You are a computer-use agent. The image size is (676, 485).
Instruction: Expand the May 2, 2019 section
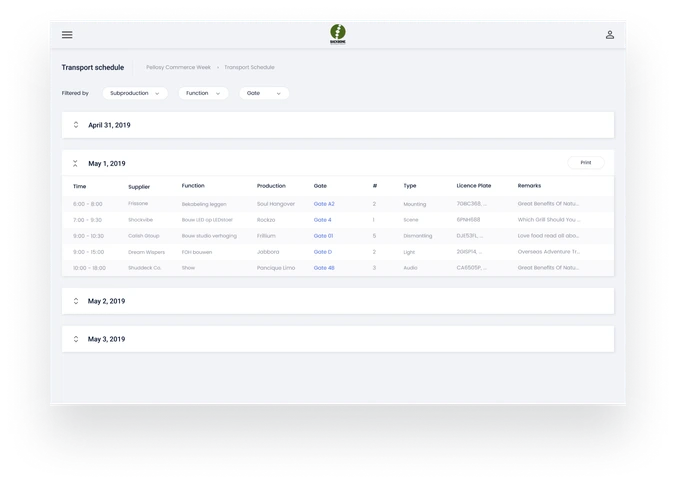click(76, 301)
